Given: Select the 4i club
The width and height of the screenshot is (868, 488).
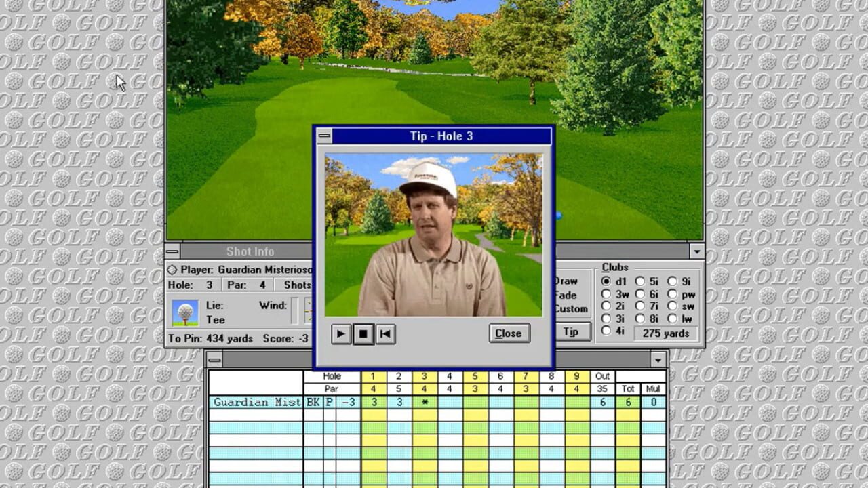Looking at the screenshot, I should coord(614,331).
